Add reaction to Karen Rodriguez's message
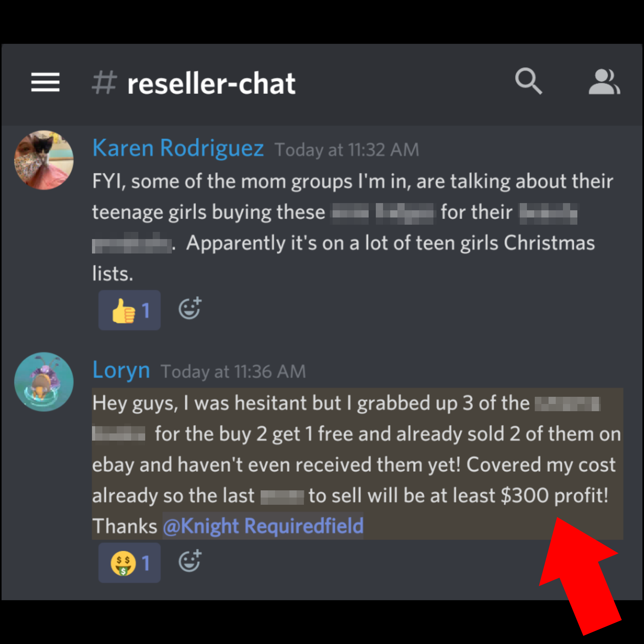Screen dimensions: 644x644 [x=190, y=308]
